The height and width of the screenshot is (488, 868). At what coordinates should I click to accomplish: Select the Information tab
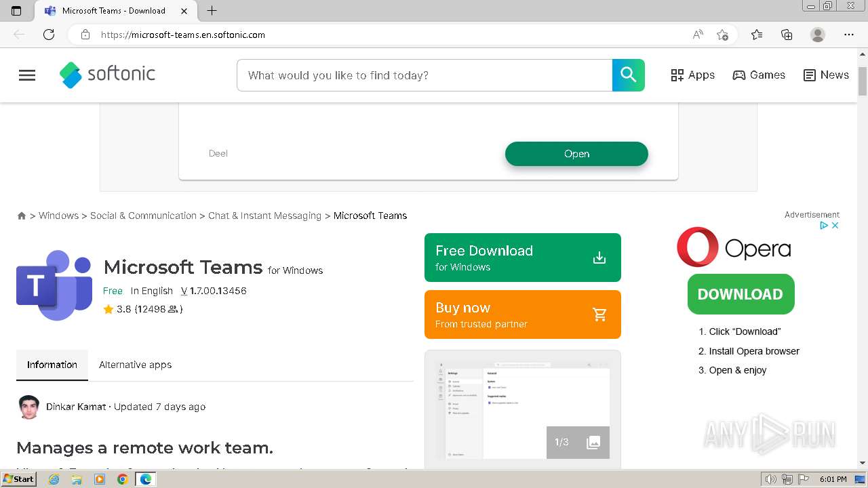click(52, 365)
